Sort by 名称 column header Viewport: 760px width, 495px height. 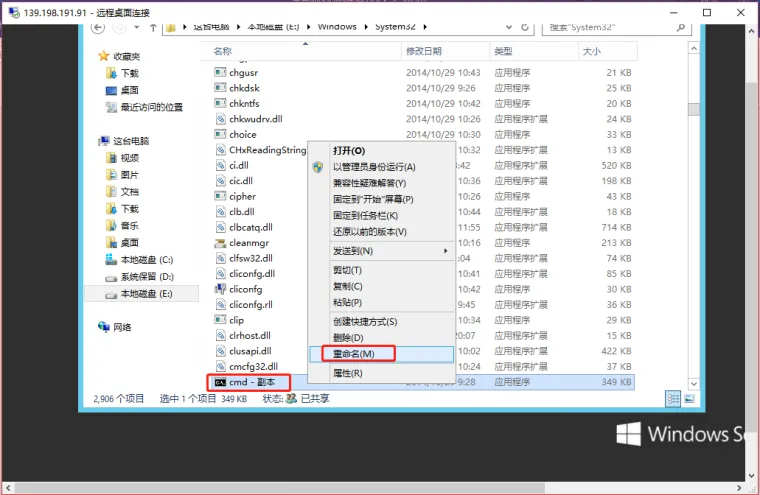301,51
